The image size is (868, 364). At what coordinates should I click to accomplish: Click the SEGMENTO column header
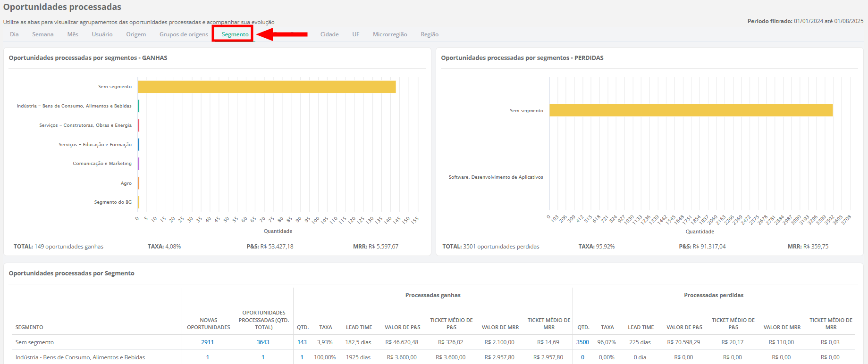click(29, 327)
